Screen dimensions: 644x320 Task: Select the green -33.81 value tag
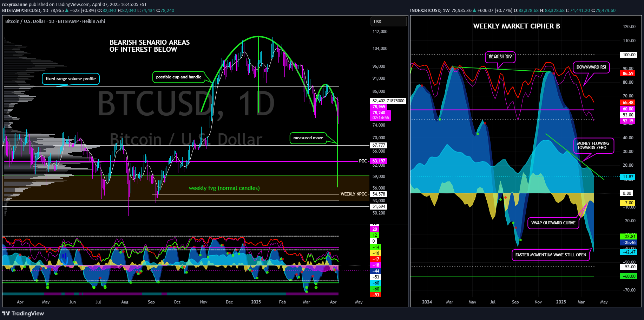[629, 237]
